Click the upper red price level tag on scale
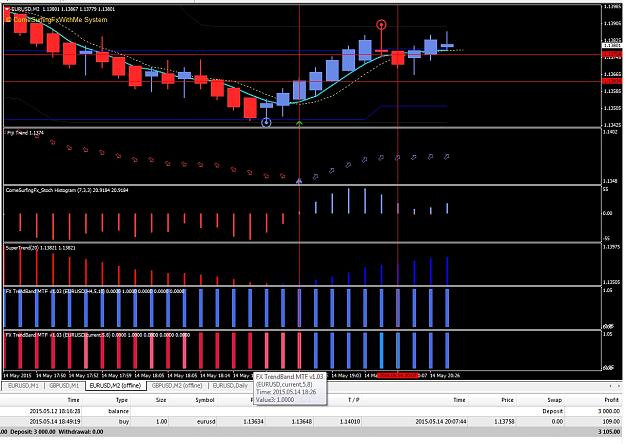The height and width of the screenshot is (444, 625). pyautogui.click(x=613, y=54)
